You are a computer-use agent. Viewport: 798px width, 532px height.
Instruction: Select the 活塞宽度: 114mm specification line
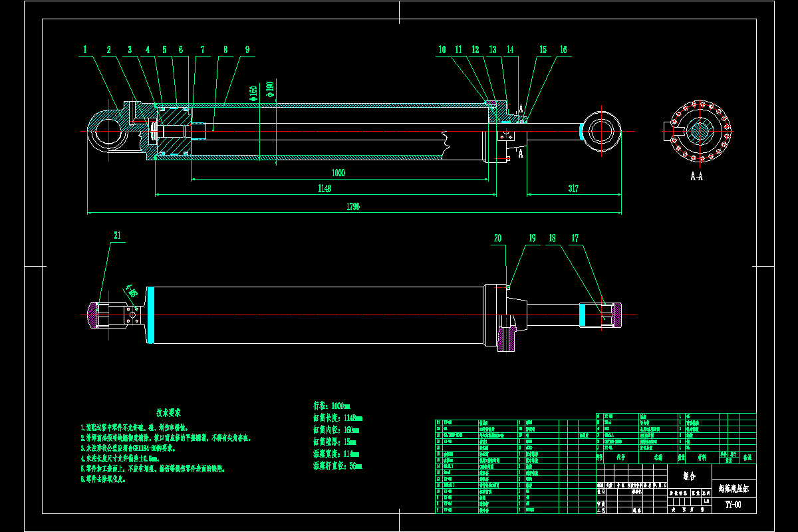pyautogui.click(x=336, y=453)
